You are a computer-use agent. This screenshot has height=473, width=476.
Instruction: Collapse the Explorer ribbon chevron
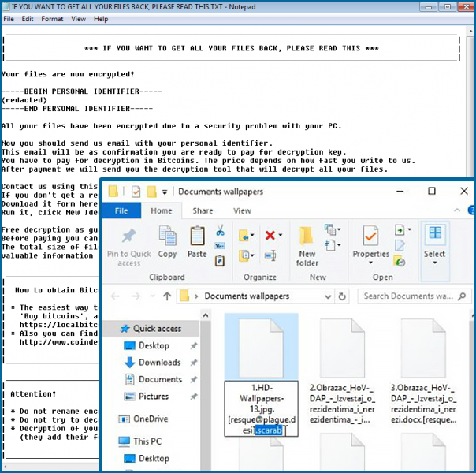tap(457, 210)
